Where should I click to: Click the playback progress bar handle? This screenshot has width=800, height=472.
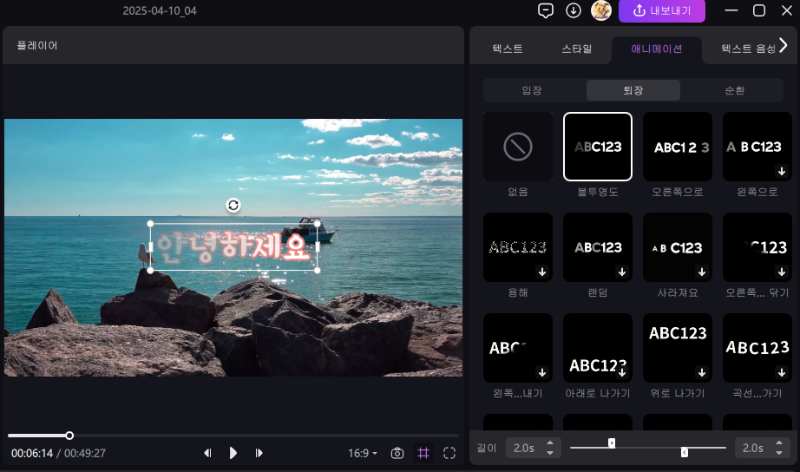69,435
